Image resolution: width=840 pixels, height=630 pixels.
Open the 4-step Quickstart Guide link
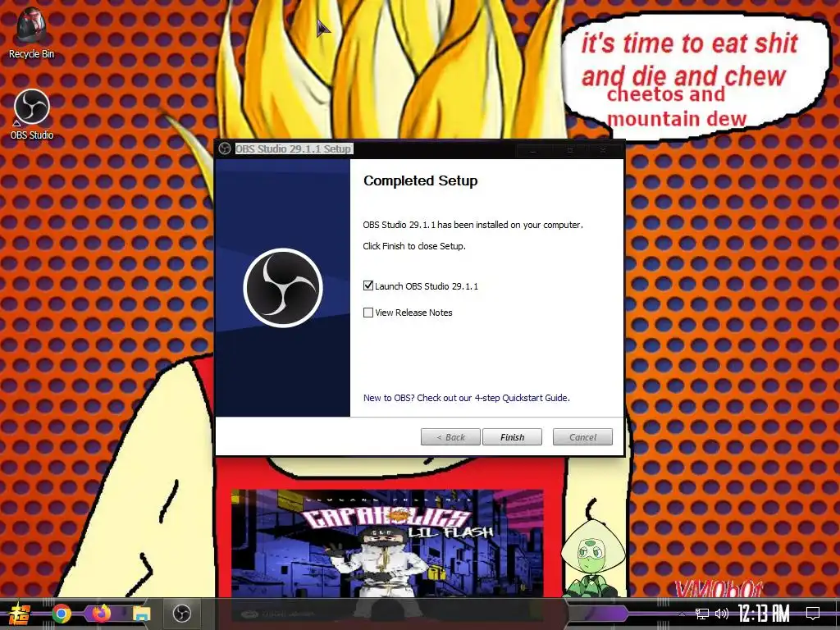point(466,398)
